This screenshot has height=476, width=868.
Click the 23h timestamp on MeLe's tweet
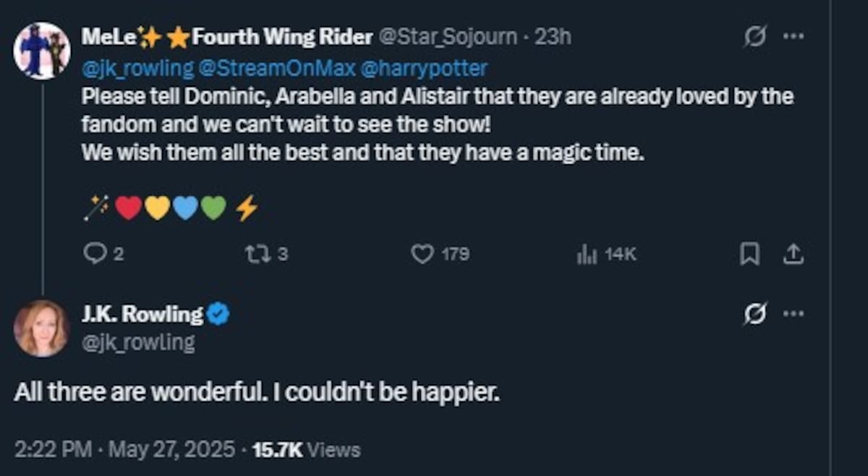pyautogui.click(x=553, y=37)
